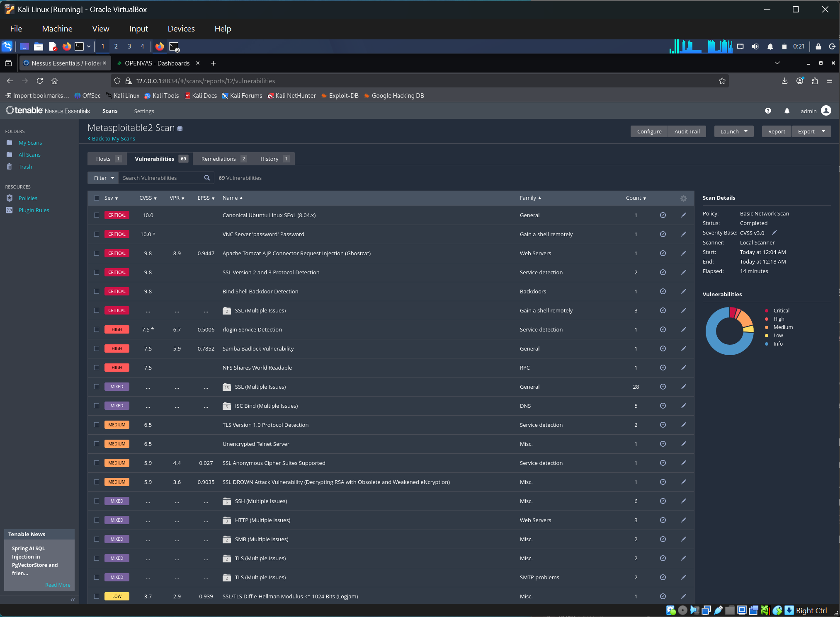Click edit pencil for NFS Shares row
Screen dimensions: 840x617
(x=684, y=368)
